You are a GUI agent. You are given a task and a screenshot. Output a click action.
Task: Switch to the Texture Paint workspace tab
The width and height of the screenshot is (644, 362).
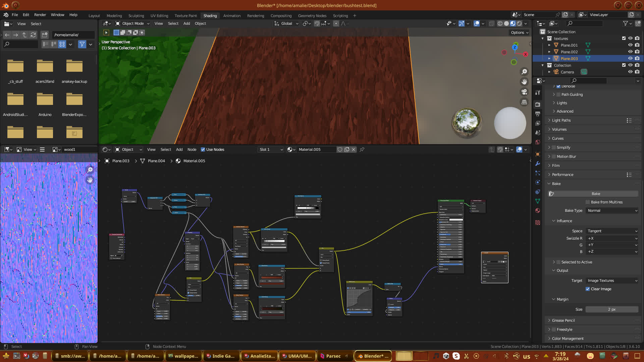coord(185,16)
